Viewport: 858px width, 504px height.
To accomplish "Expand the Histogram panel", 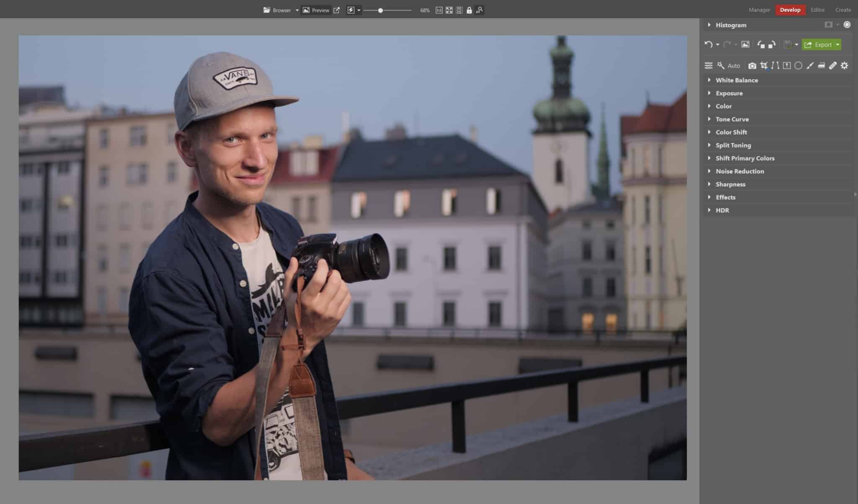I will [709, 25].
